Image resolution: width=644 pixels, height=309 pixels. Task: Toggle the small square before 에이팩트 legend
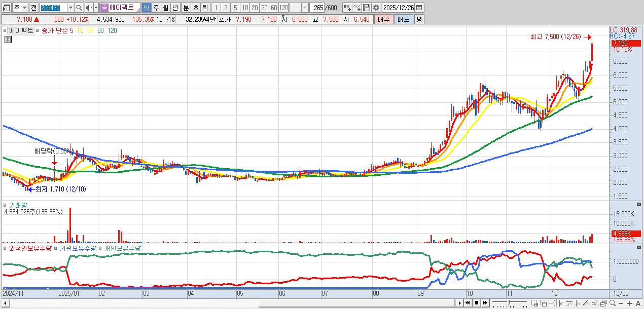5,30
